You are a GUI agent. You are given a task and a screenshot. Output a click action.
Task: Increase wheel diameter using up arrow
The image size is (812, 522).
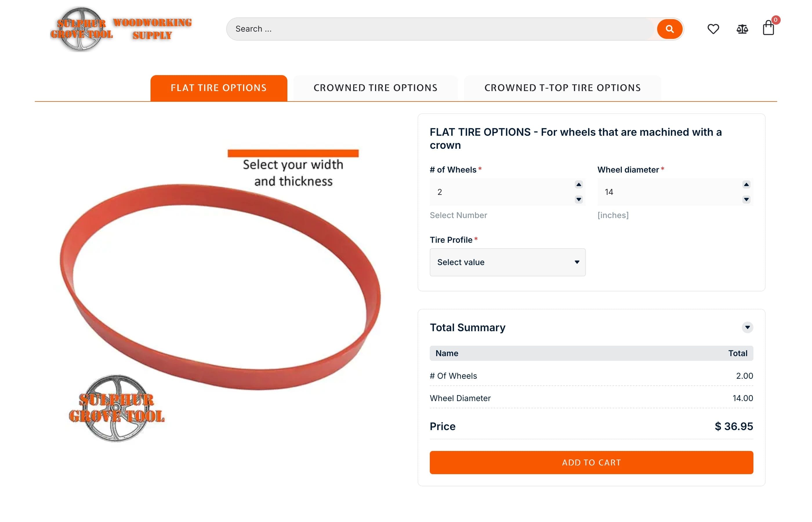tap(746, 184)
